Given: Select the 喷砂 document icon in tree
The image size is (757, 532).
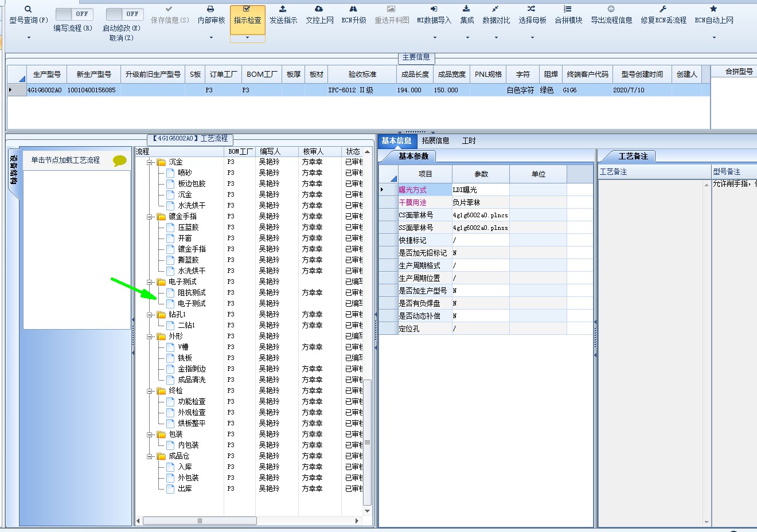Looking at the screenshot, I should 170,173.
